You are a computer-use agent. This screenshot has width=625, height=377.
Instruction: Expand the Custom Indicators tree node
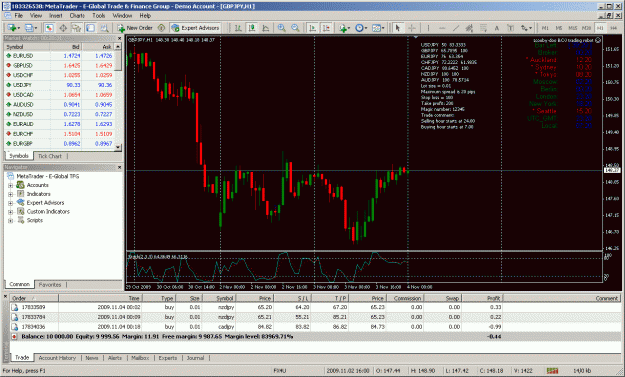tap(10, 212)
